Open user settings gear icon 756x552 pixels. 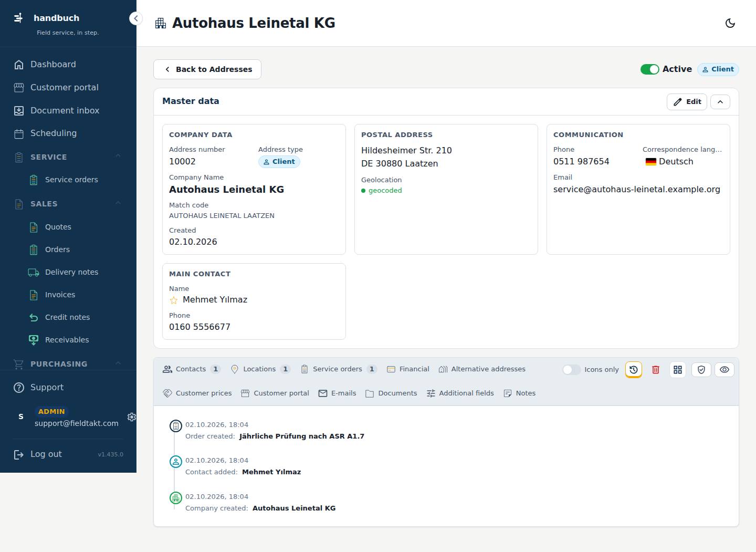[132, 416]
